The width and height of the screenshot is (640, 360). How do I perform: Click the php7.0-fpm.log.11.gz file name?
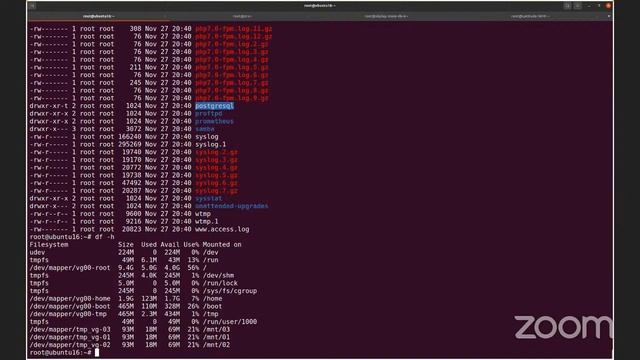pyautogui.click(x=233, y=29)
